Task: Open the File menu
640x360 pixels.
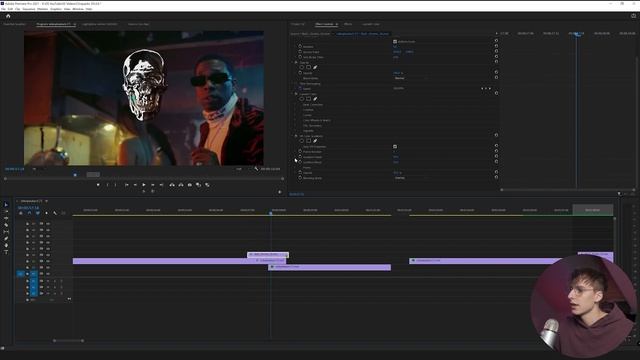Action: 3,9
